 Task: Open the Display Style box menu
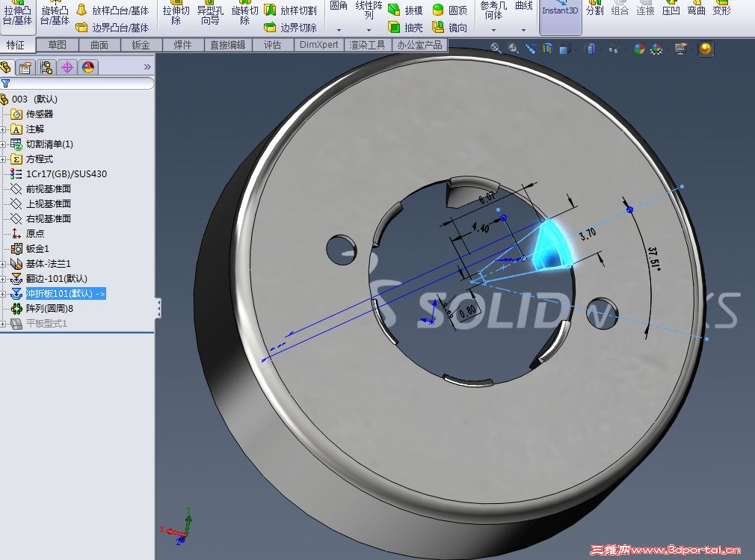[592, 48]
